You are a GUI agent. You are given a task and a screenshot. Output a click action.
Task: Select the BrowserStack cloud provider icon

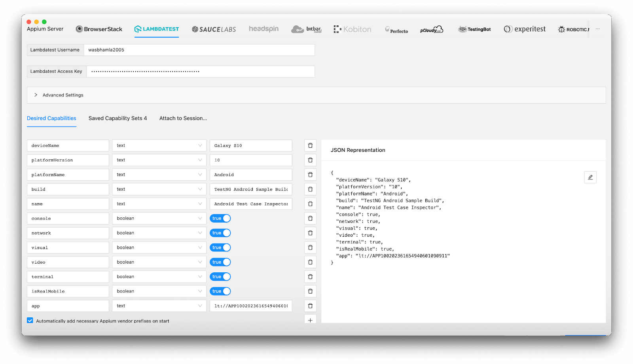(99, 29)
